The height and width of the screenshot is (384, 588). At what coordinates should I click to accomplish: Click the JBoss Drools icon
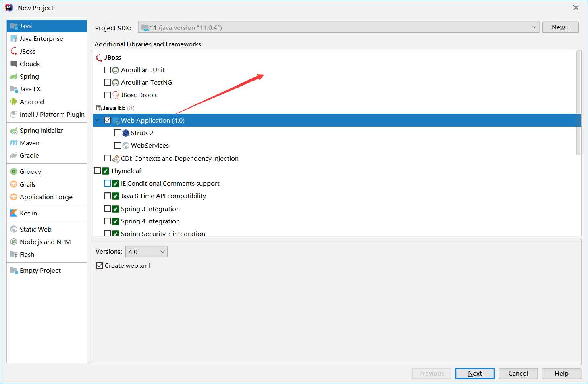click(x=116, y=95)
